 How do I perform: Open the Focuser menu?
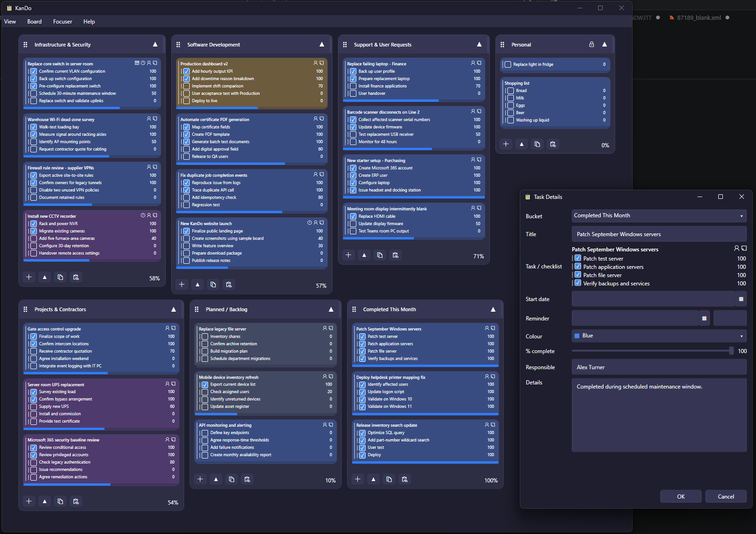[x=63, y=22]
